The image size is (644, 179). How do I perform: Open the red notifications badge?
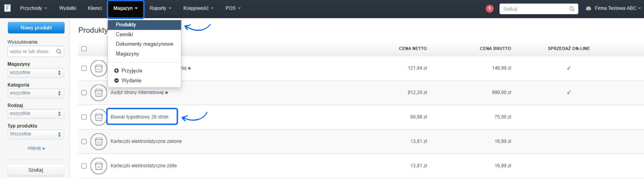pyautogui.click(x=489, y=9)
